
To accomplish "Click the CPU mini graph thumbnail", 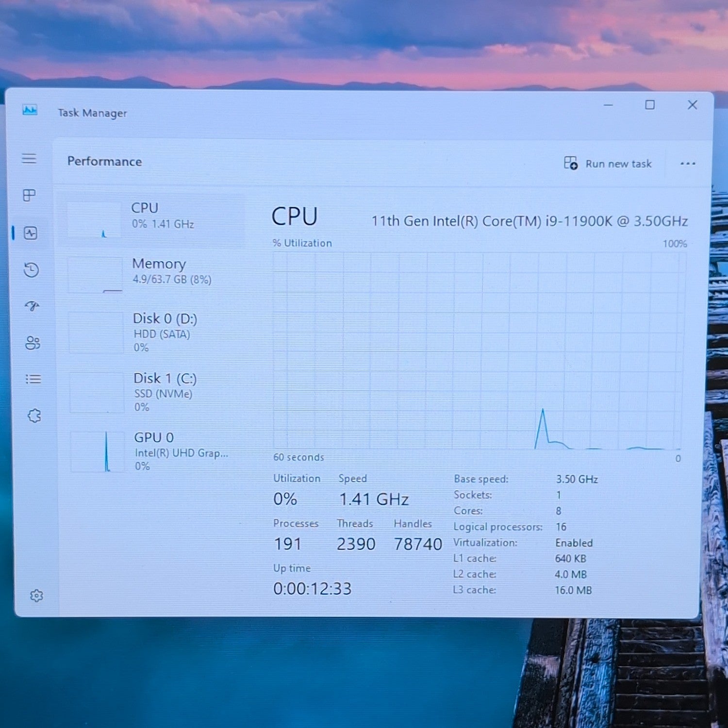I will [x=94, y=220].
